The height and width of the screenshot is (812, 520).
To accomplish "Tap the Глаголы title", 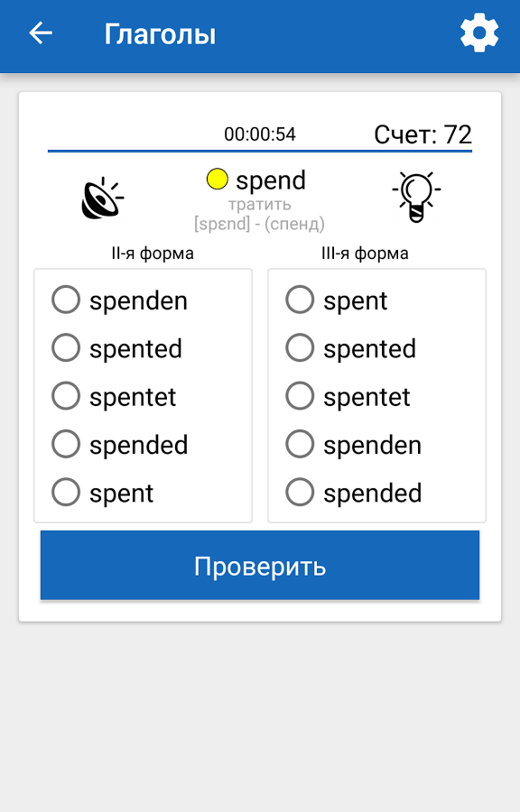I will 160,34.
